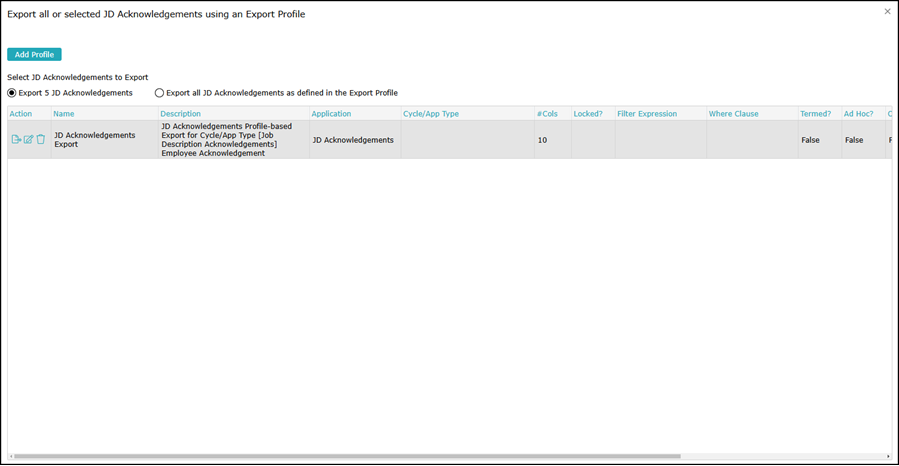Click the Ad Hoc? column header
The width and height of the screenshot is (899, 466).
click(x=858, y=114)
